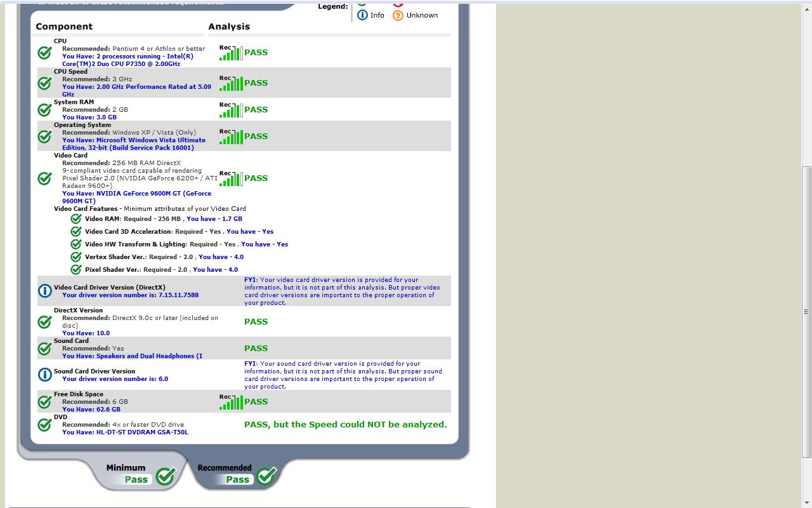Click the green check icon beside Video Card
Image resolution: width=812 pixels, height=508 pixels.
coord(44,178)
